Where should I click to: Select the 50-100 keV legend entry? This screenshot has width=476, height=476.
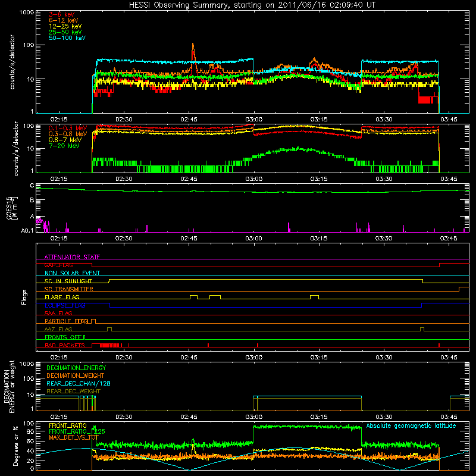tap(67, 38)
